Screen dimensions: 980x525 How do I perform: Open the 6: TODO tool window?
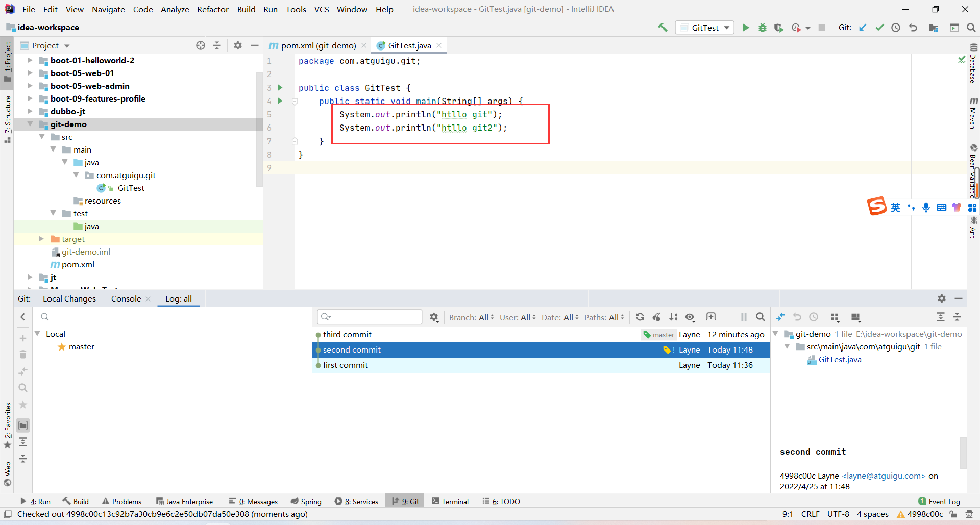(x=501, y=502)
